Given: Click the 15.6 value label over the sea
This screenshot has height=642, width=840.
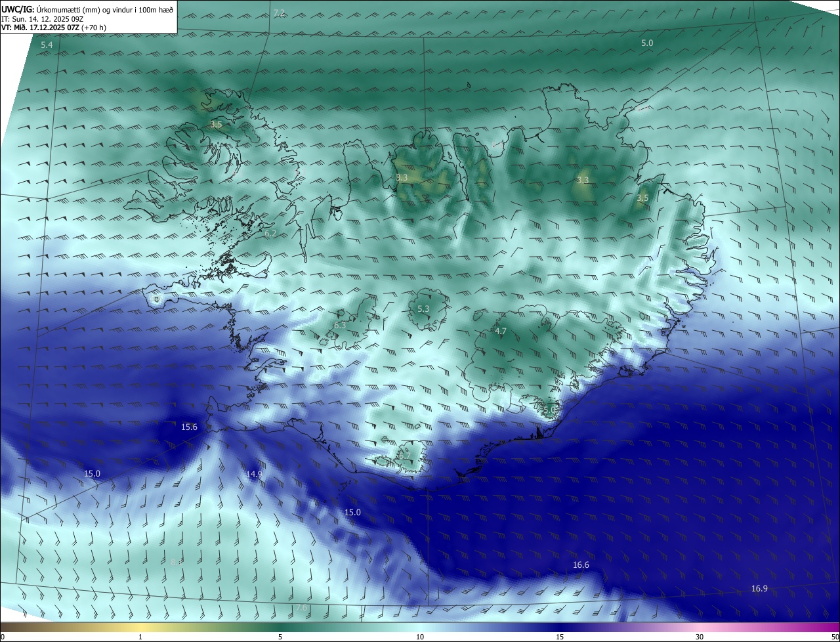Looking at the screenshot, I should coord(189,427).
